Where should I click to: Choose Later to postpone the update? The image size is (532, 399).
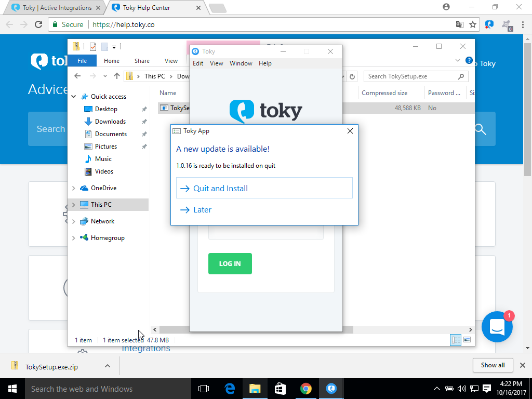tap(202, 210)
